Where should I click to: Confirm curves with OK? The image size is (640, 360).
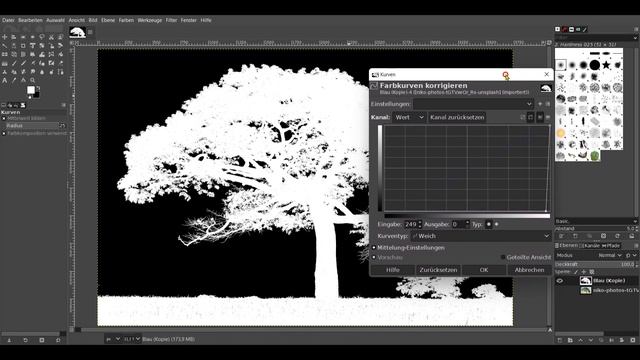[484, 270]
